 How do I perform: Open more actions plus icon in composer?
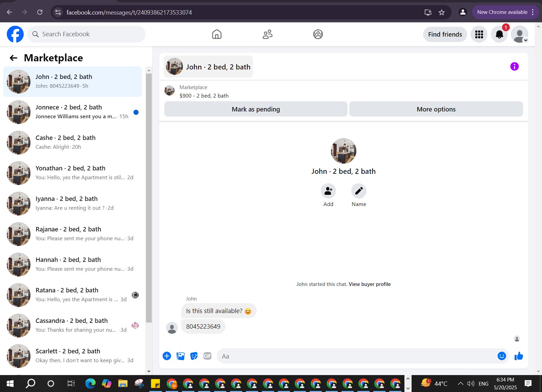point(167,356)
